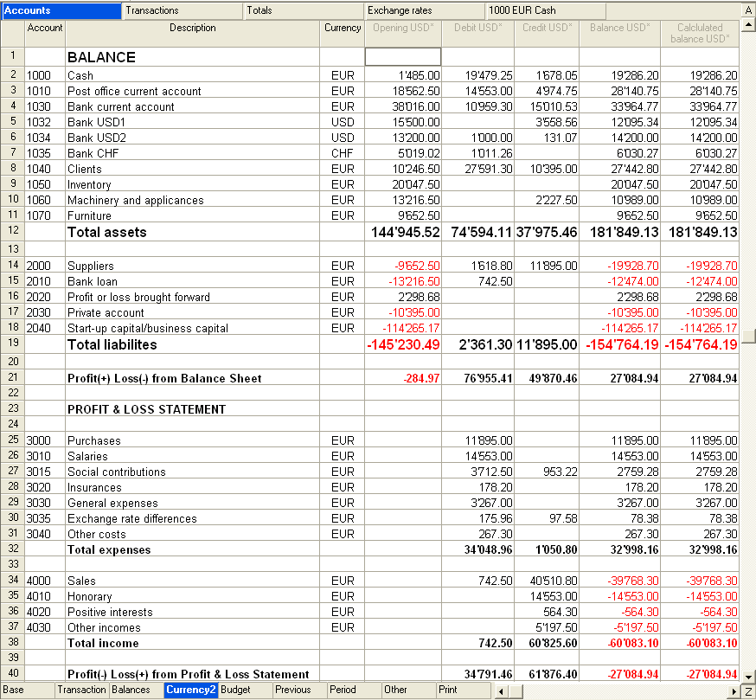The height and width of the screenshot is (700, 756).
Task: Click the 'Total liabilites' label
Action: click(112, 344)
